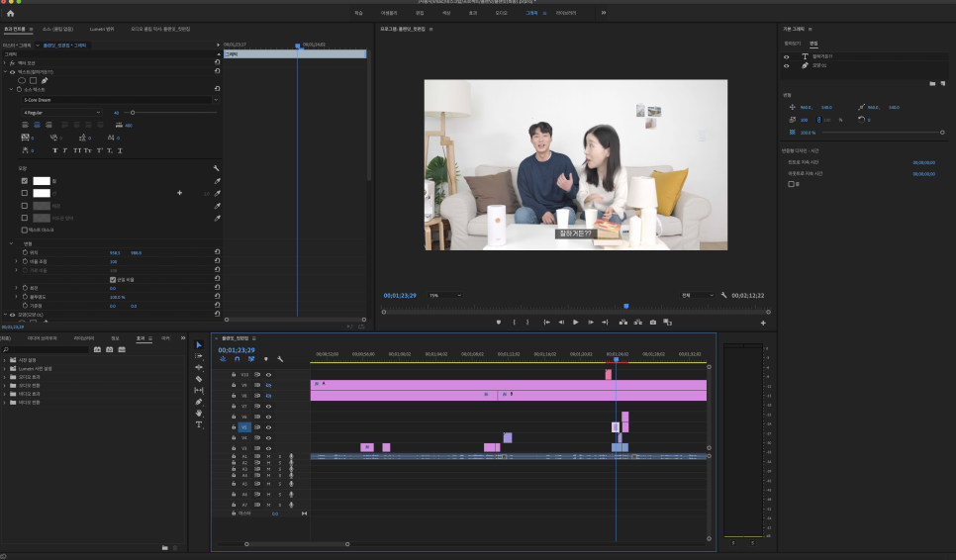This screenshot has width=956, height=560.
Task: Switch to Graphics workspace tab
Action: click(x=531, y=13)
